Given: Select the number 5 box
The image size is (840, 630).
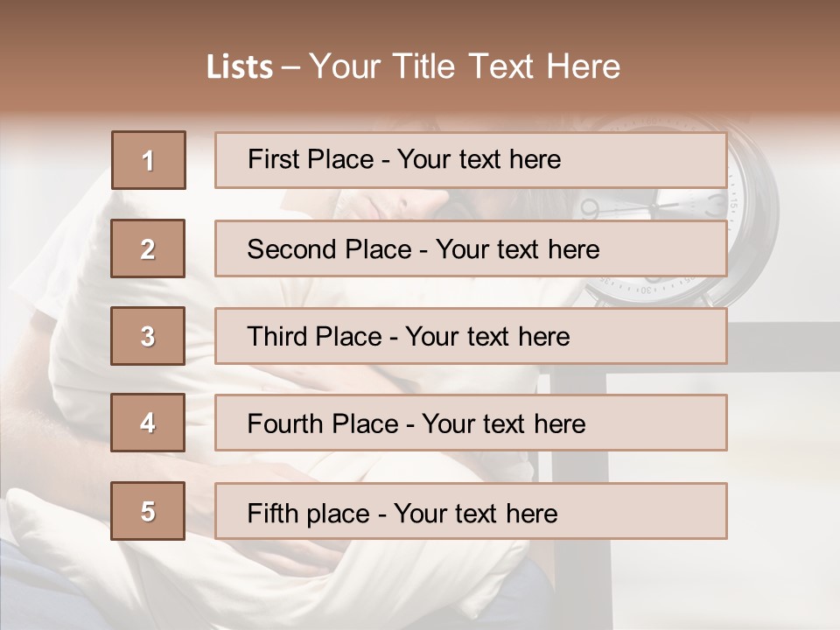Looking at the screenshot, I should pyautogui.click(x=148, y=511).
